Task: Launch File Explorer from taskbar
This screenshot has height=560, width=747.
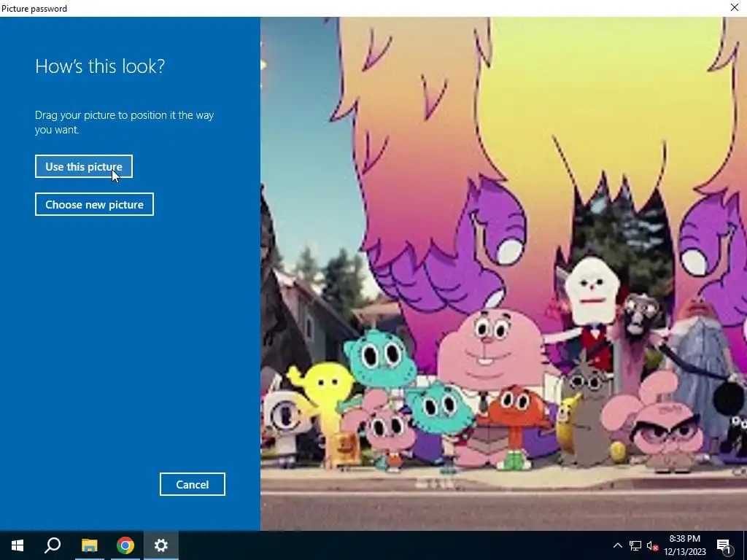Action: (x=89, y=545)
